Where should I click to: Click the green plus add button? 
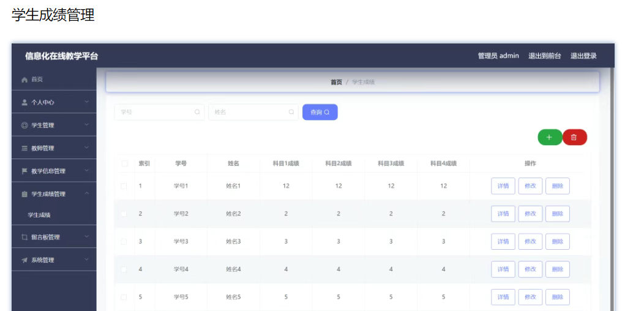550,137
